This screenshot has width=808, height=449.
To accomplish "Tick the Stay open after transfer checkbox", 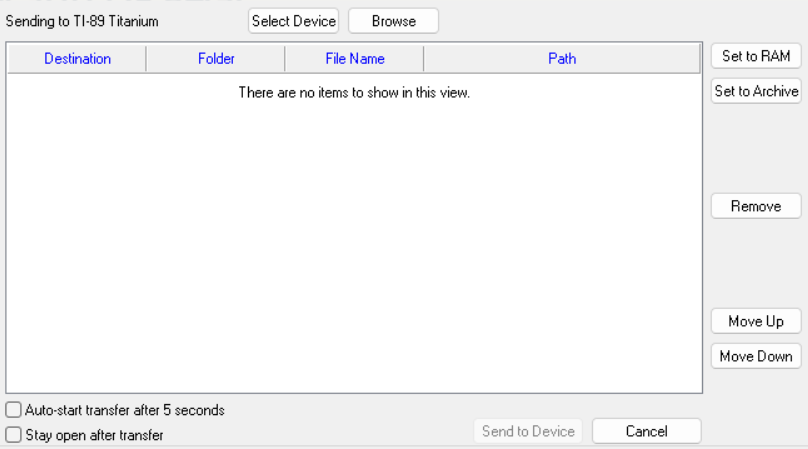I will pos(13,435).
